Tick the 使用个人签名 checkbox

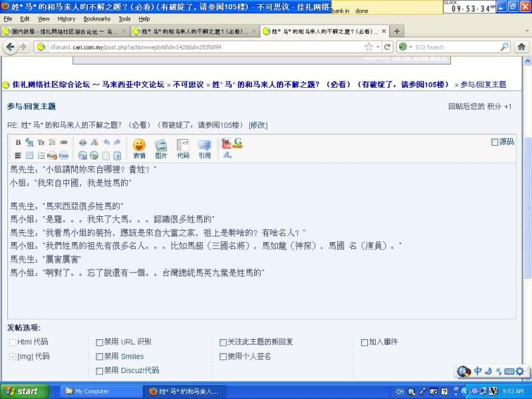pos(223,356)
